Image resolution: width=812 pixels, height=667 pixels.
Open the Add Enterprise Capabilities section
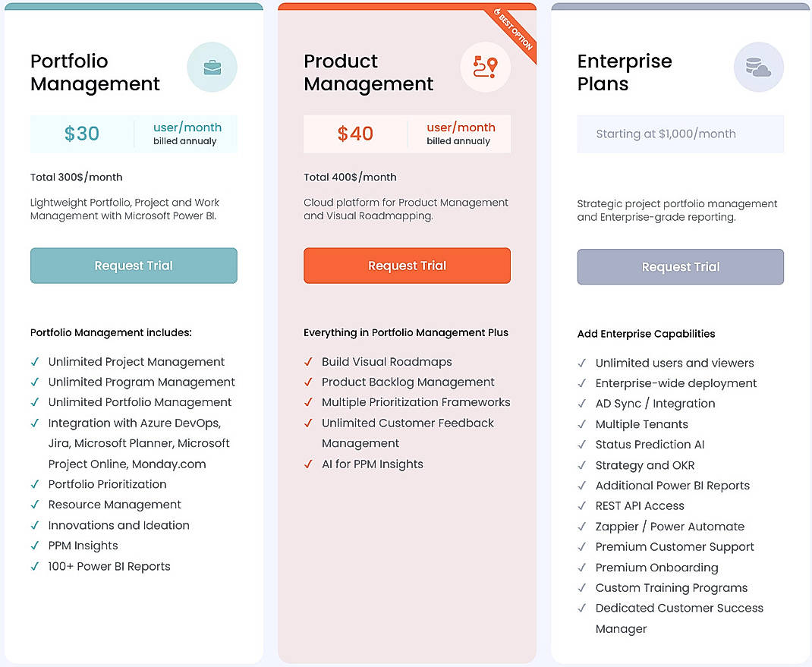coord(646,334)
